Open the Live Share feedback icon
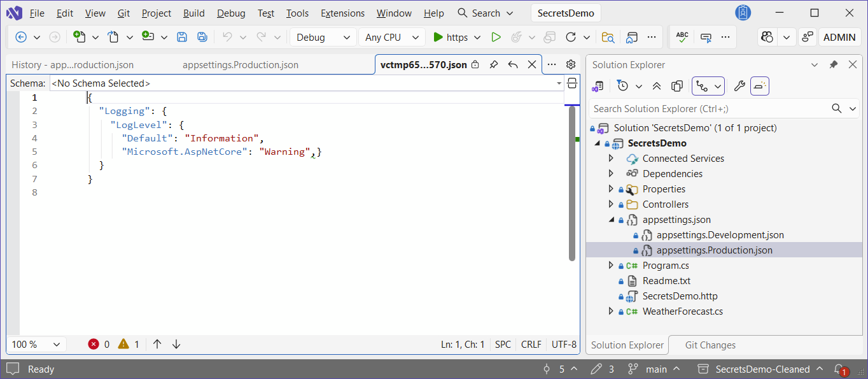 (807, 38)
